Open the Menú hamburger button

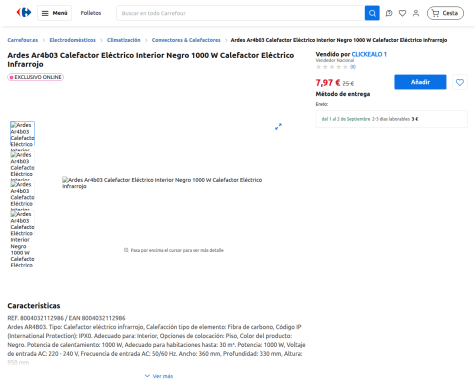54,13
